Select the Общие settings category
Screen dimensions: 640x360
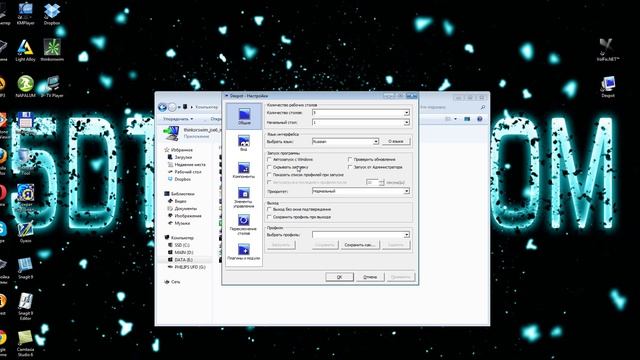click(x=244, y=116)
